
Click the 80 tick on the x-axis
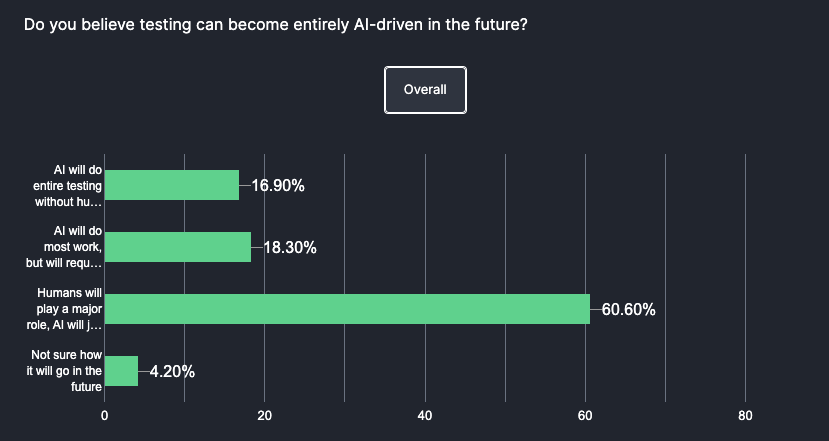(x=745, y=416)
